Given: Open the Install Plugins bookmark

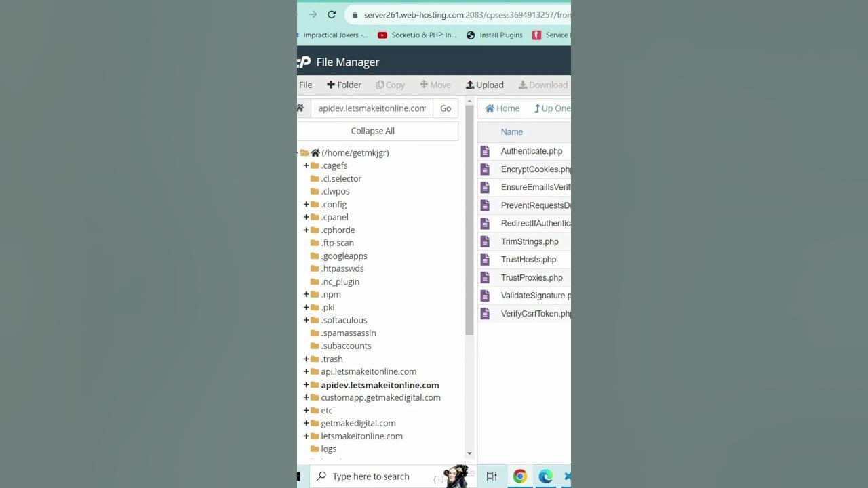Looking at the screenshot, I should (494, 35).
